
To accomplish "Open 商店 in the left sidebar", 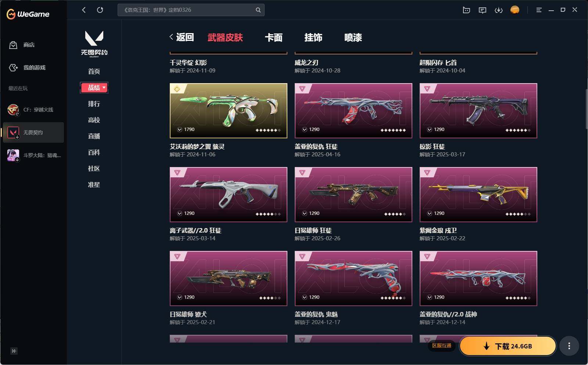I will coord(22,45).
